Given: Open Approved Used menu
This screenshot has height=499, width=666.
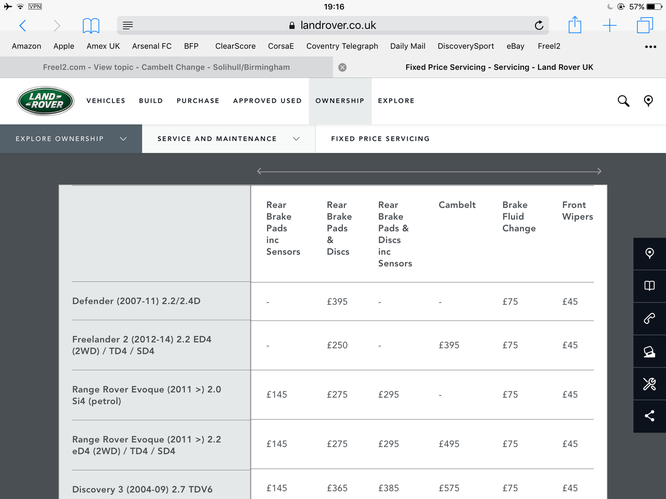Looking at the screenshot, I should (x=267, y=101).
